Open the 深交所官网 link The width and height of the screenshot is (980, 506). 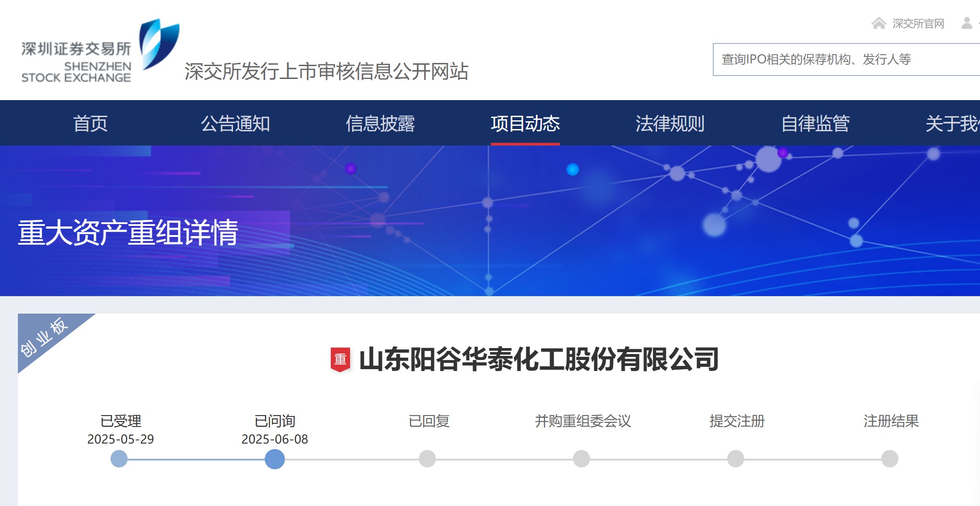pos(918,23)
